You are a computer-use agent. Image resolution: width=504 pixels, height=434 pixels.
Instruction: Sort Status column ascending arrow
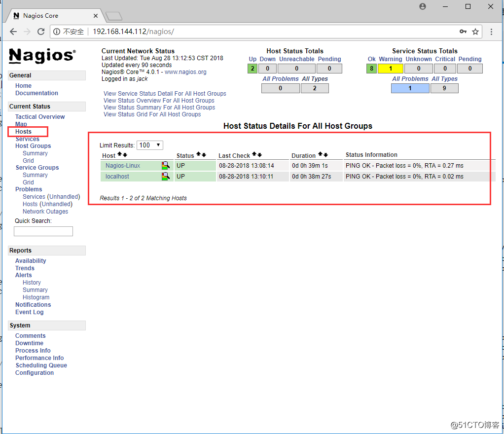pos(199,154)
